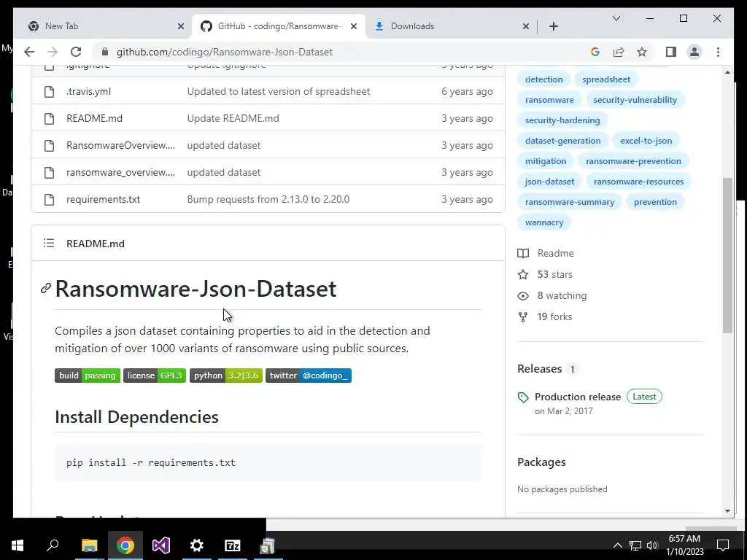Open the Releases section heading
This screenshot has height=560, width=747.
(x=540, y=369)
